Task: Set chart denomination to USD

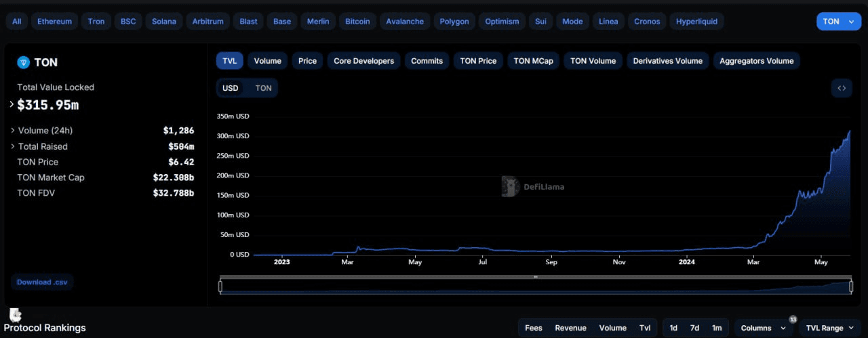Action: click(231, 88)
